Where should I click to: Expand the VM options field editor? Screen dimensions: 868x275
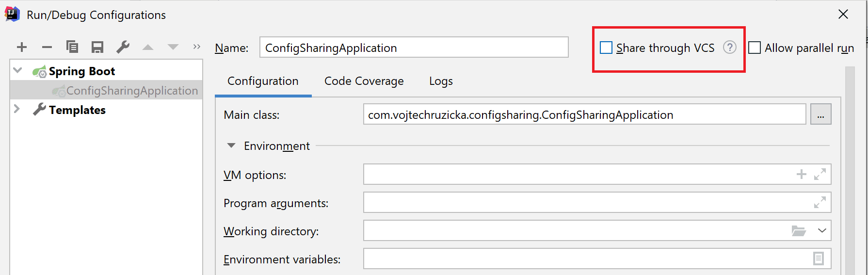820,174
